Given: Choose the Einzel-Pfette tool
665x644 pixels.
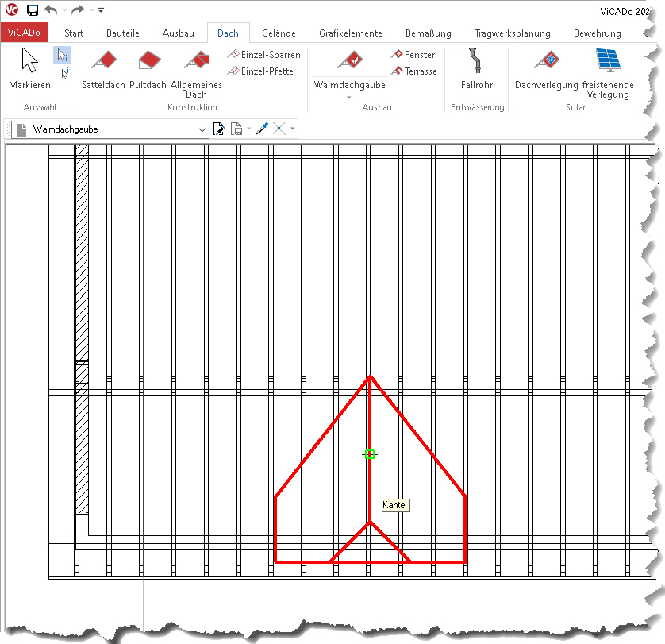Looking at the screenshot, I should coord(260,71).
